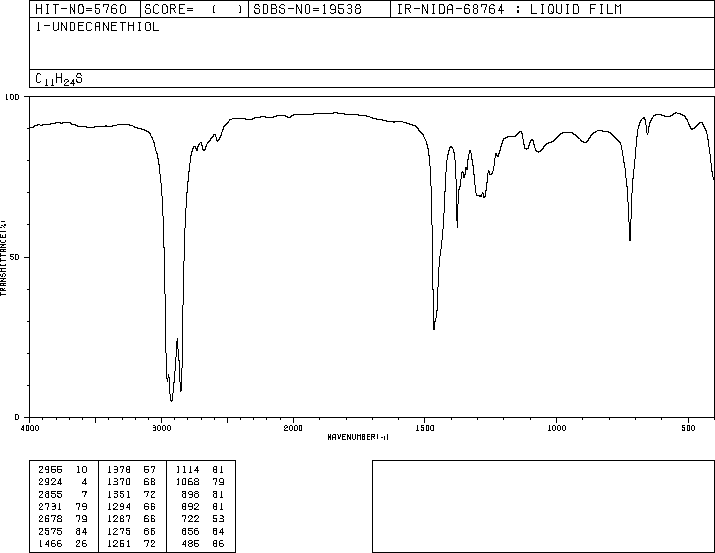Click the WAVENUMBER x-axis label
Screen dimensions: 715x553
pos(358,437)
